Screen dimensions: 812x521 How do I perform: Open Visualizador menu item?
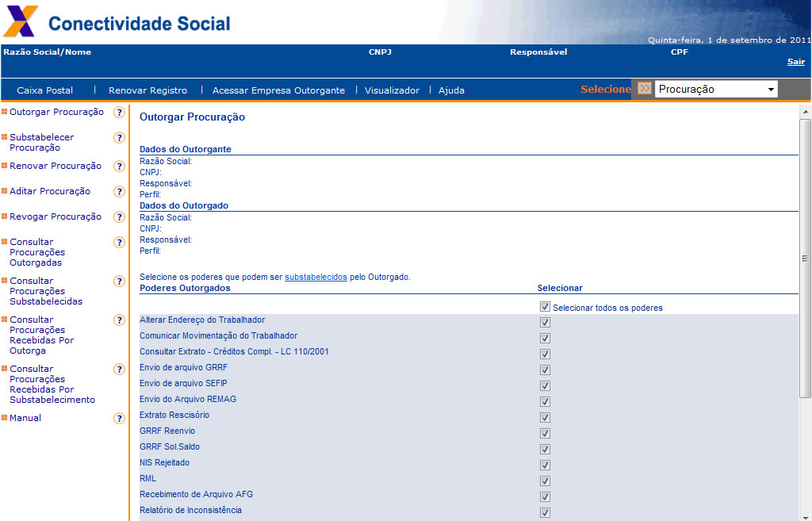pos(392,90)
